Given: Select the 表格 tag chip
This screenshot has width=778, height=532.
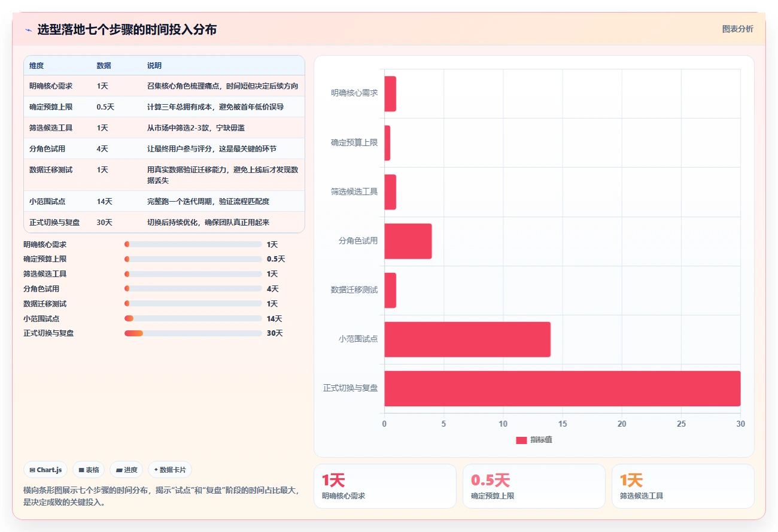Looking at the screenshot, I should [89, 470].
